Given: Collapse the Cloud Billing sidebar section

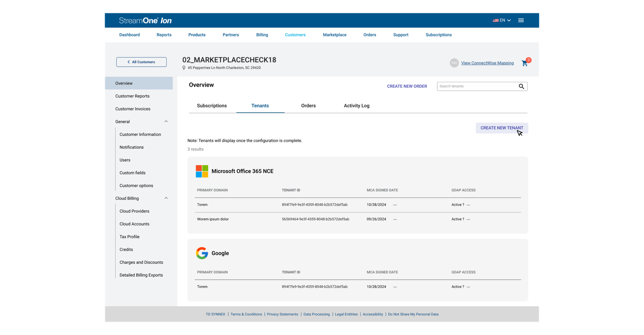Looking at the screenshot, I should tap(166, 198).
